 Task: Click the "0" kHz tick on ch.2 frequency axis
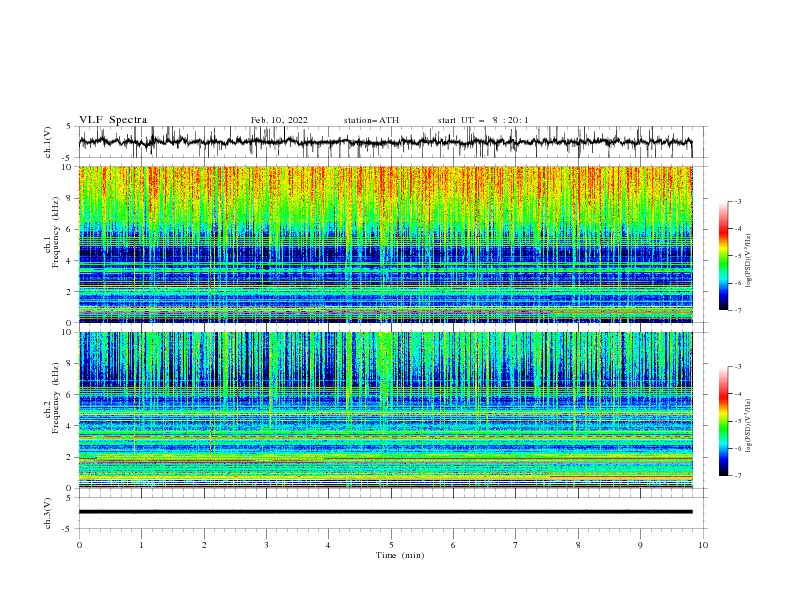(71, 488)
